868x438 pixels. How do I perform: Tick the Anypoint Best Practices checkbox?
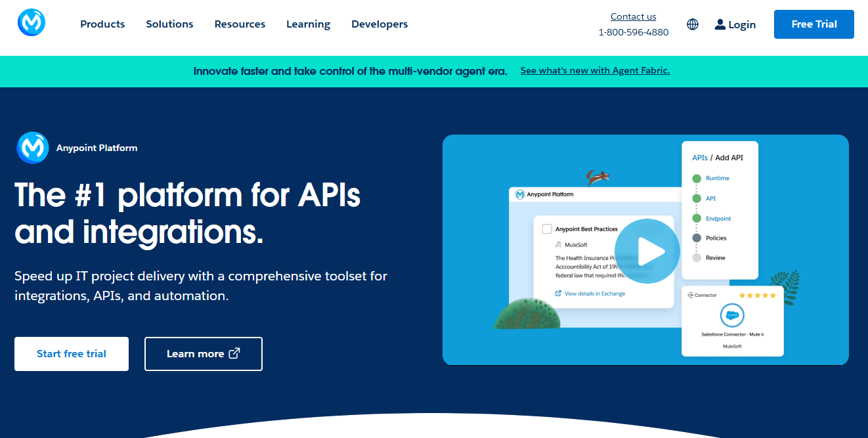(x=546, y=229)
